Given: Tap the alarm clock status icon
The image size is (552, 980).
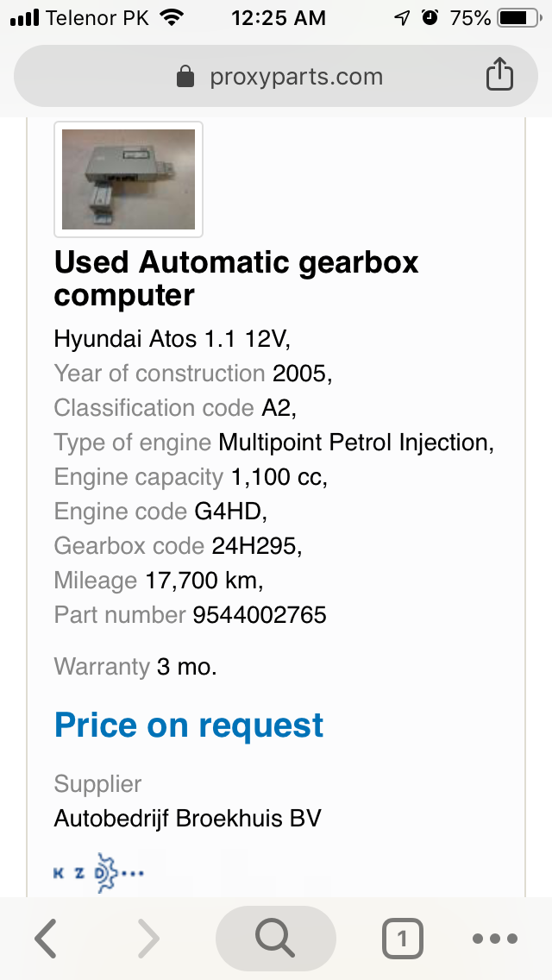Looking at the screenshot, I should 430,17.
